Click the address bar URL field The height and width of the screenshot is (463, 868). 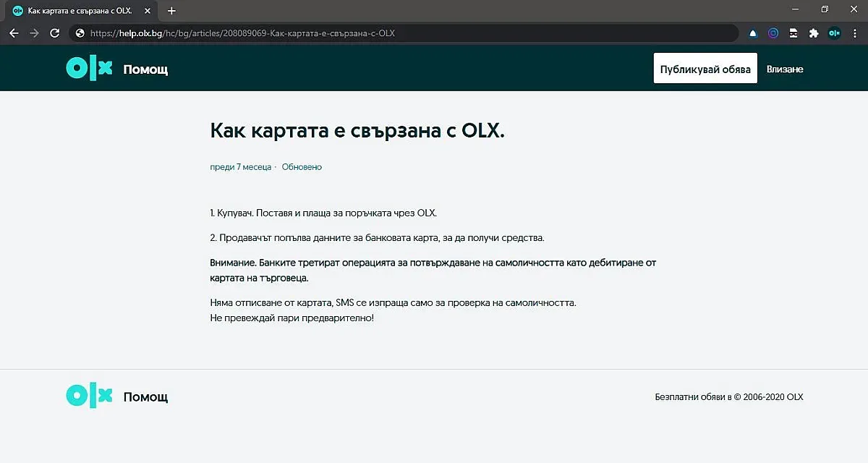coord(405,33)
